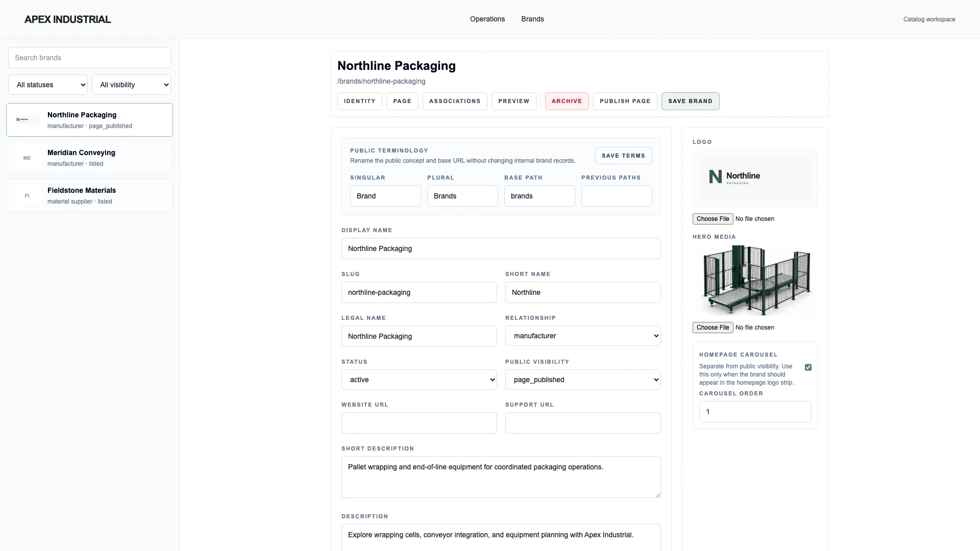Click the Northline logo thumbnail in brand list
Screen dimensions: 980x551
(27, 120)
